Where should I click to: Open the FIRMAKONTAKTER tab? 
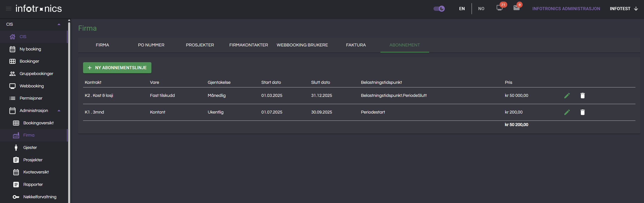(248, 45)
